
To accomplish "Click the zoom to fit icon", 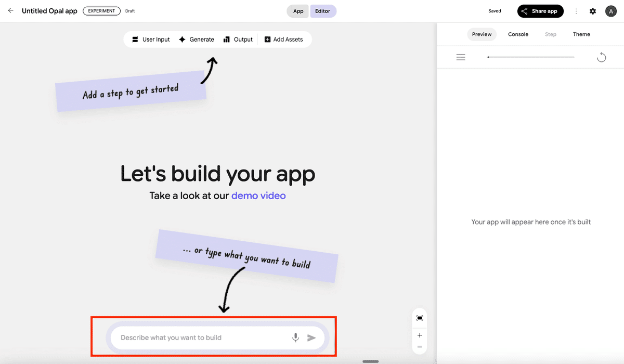I will click(x=420, y=318).
